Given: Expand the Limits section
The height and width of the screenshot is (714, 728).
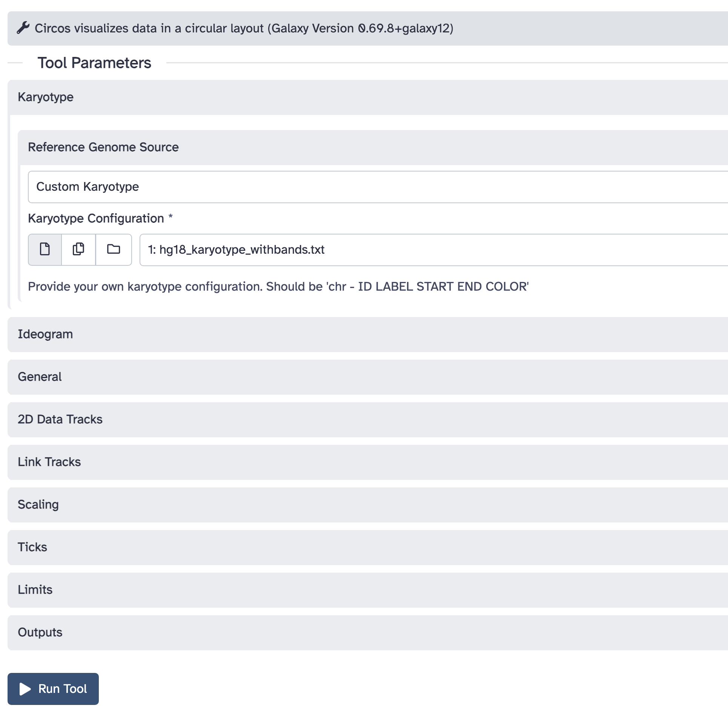Looking at the screenshot, I should [368, 590].
